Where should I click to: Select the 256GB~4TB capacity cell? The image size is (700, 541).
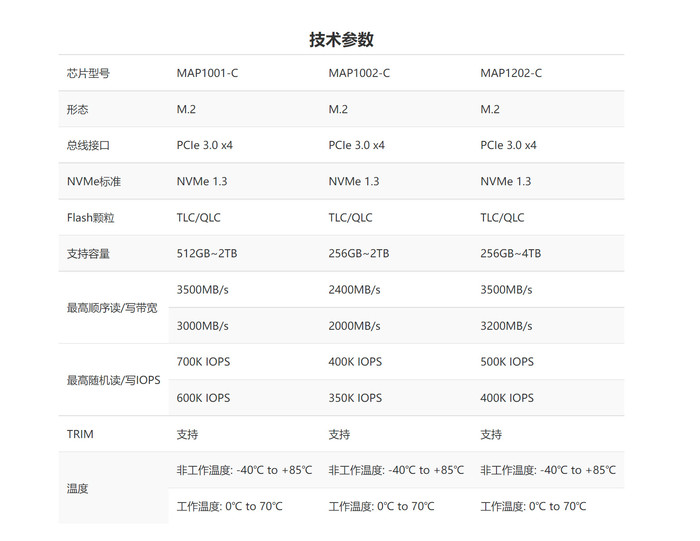point(511,253)
